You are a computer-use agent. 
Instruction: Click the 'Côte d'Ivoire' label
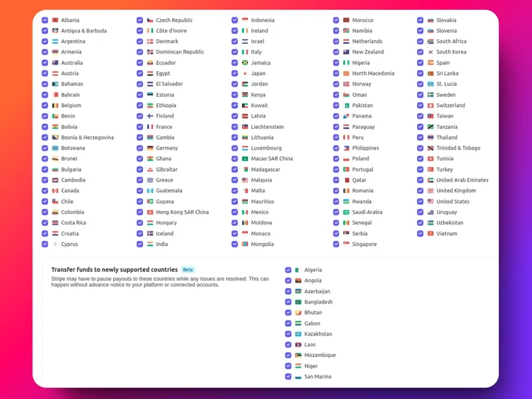[172, 31]
